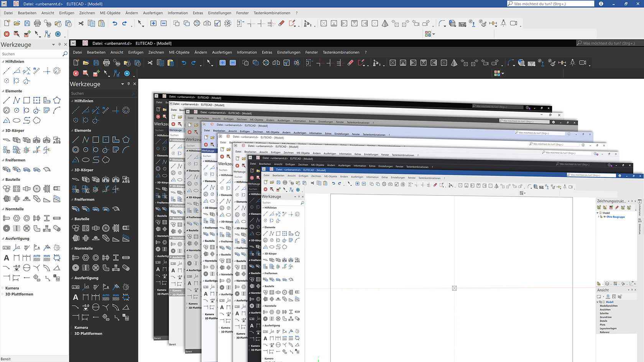The image size is (644, 362).
Task: Close the dark Werkzeuge panel with its X
Action: (135, 84)
